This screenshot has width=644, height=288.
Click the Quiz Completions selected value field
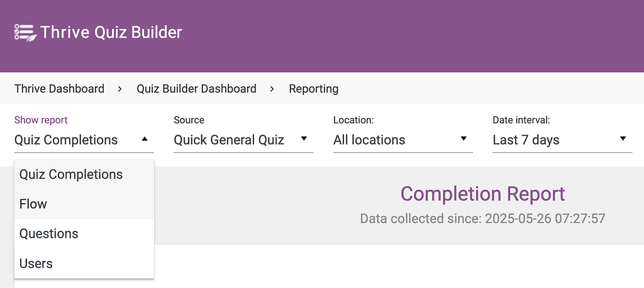[x=84, y=140]
